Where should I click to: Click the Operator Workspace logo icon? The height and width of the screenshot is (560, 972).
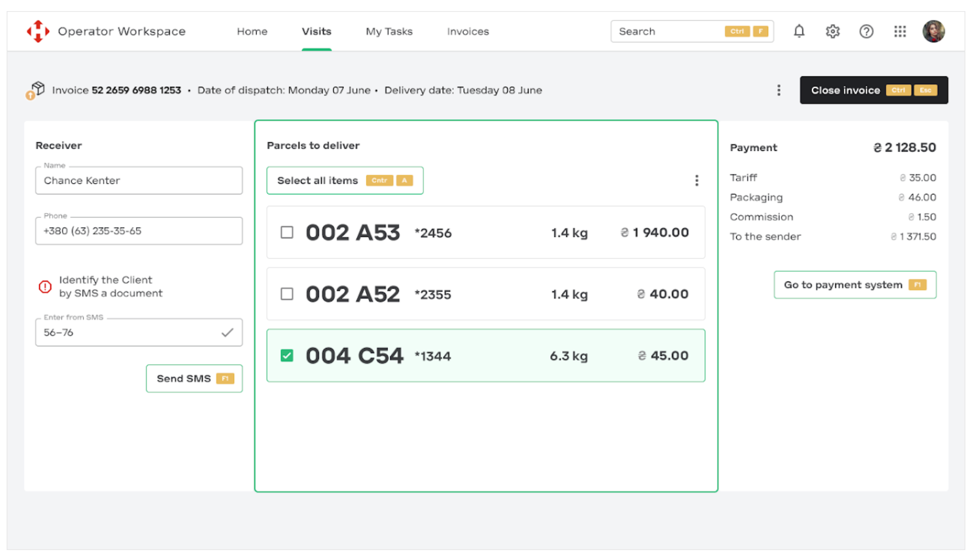38,32
